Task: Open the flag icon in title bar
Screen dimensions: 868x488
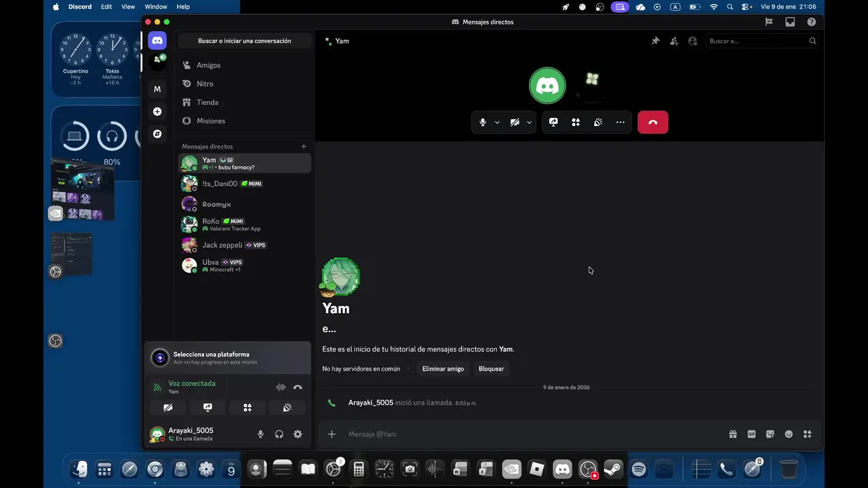Action: 769,22
